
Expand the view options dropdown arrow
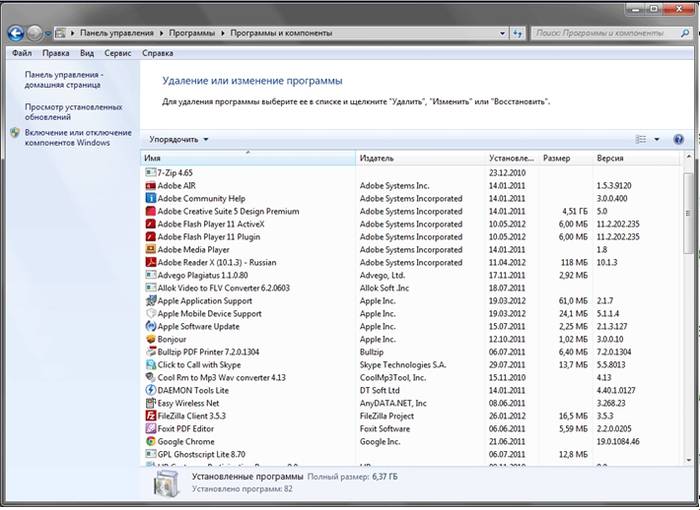[x=657, y=139]
